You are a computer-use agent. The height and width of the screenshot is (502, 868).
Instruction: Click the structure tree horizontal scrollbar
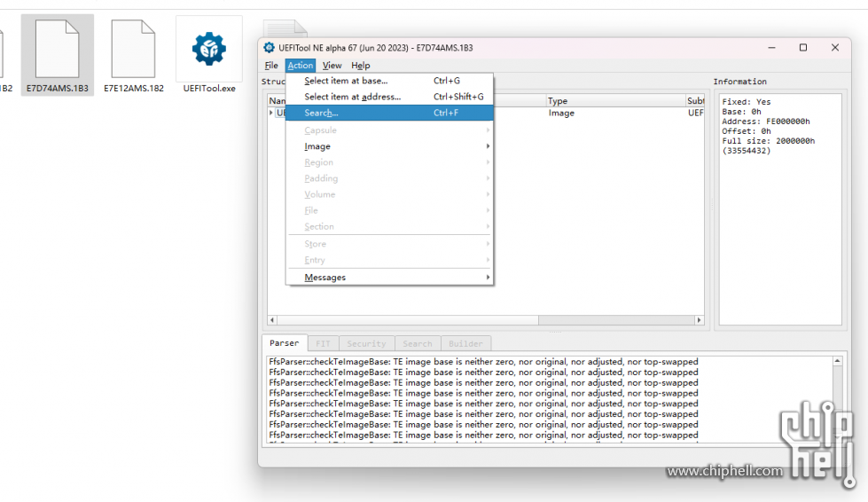(408, 320)
